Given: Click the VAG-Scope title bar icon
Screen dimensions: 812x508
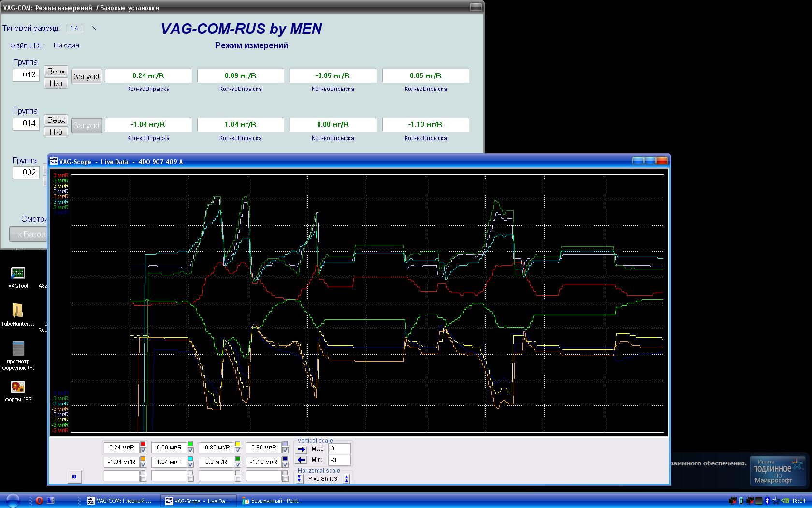Looking at the screenshot, I should click(54, 161).
